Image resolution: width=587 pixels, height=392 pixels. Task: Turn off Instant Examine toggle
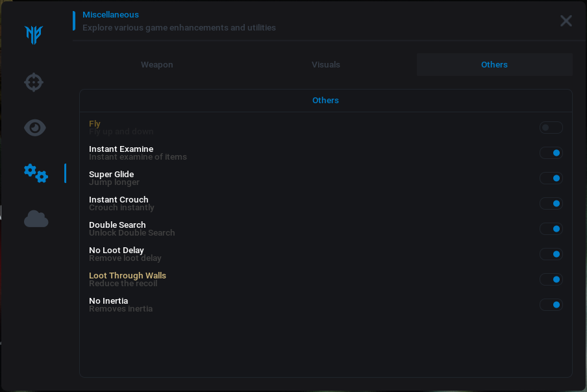click(551, 153)
